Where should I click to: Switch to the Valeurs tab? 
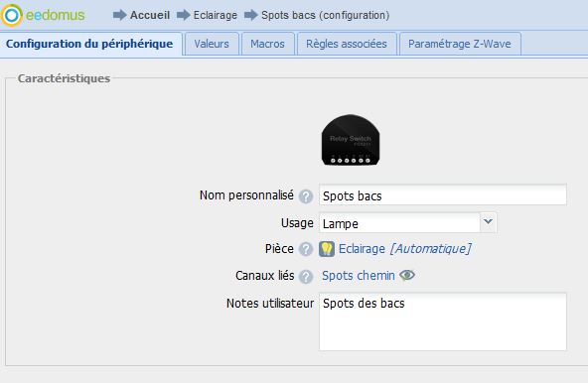pyautogui.click(x=212, y=44)
